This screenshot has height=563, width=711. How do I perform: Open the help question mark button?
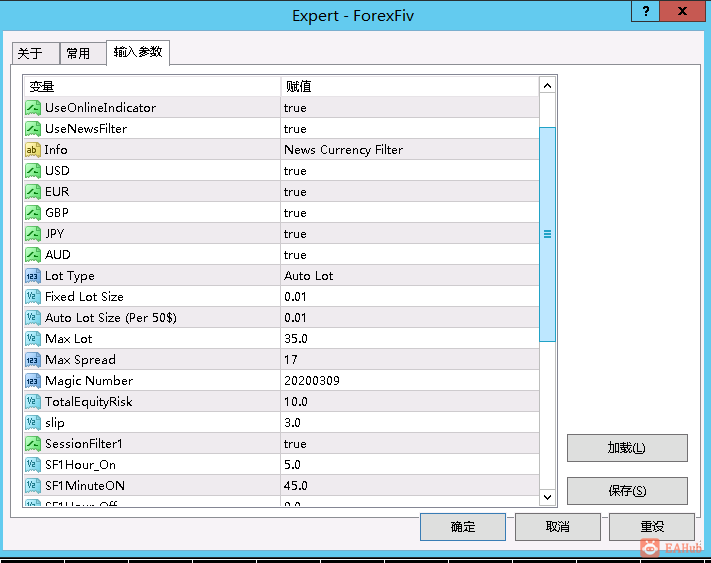646,11
